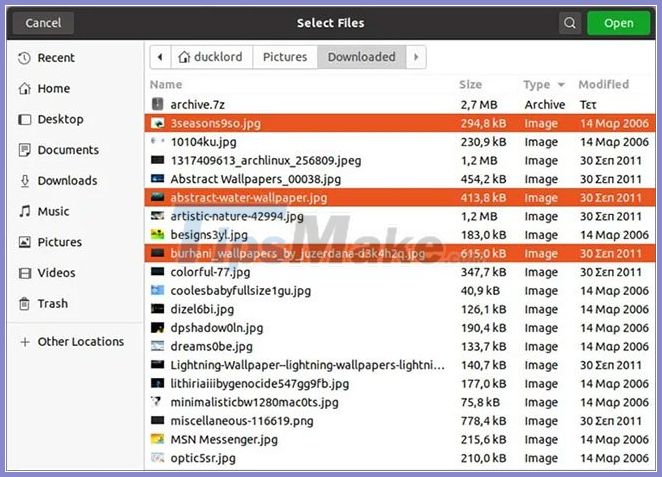The width and height of the screenshot is (662, 477).
Task: Click the 2,7 MB size of archive.7z
Action: (479, 105)
